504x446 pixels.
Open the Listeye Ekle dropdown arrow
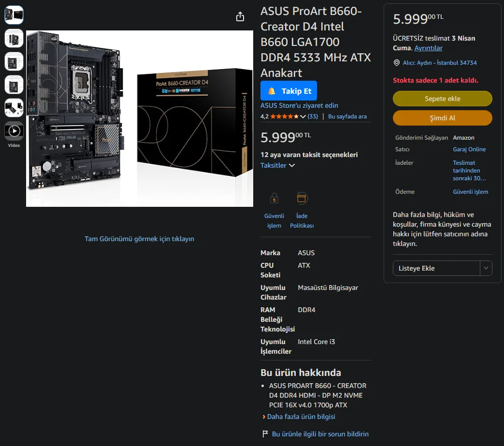pos(486,268)
